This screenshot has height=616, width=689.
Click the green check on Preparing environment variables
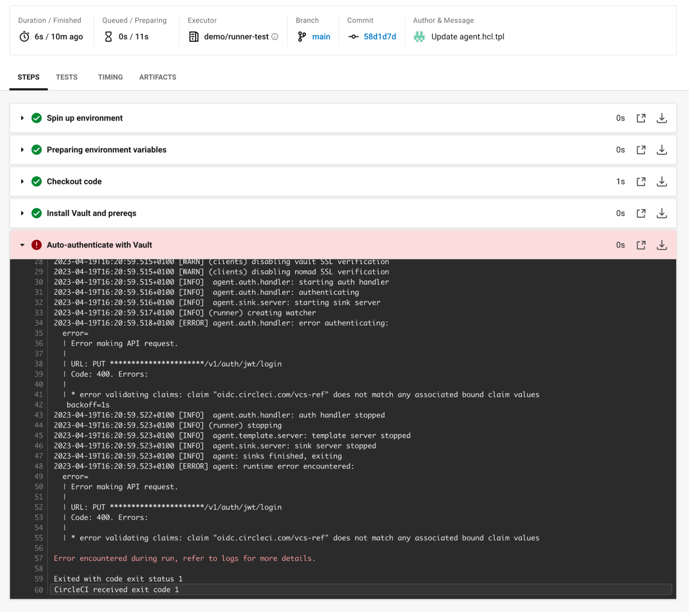[x=37, y=150]
